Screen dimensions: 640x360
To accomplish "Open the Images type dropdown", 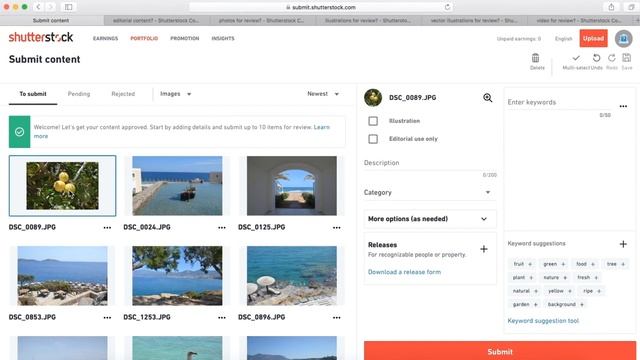I will 176,94.
